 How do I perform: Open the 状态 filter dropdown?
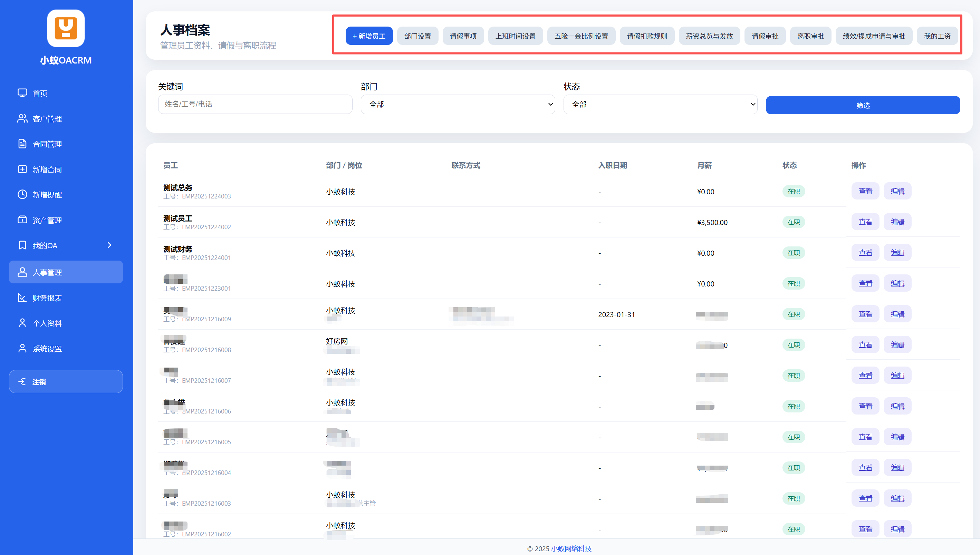(x=660, y=105)
